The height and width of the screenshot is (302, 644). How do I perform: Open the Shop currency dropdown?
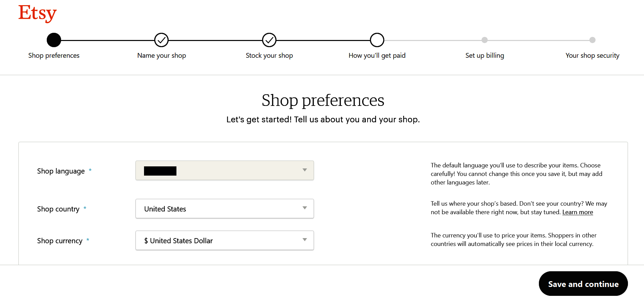225,240
